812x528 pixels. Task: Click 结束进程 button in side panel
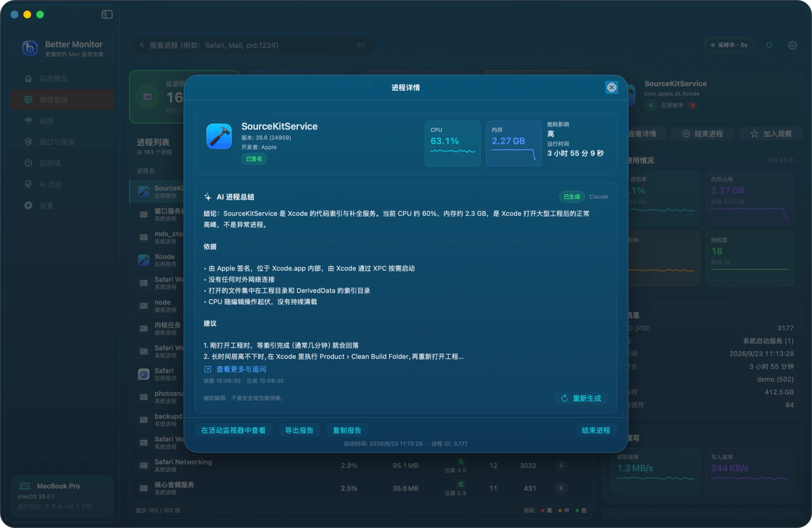click(702, 134)
